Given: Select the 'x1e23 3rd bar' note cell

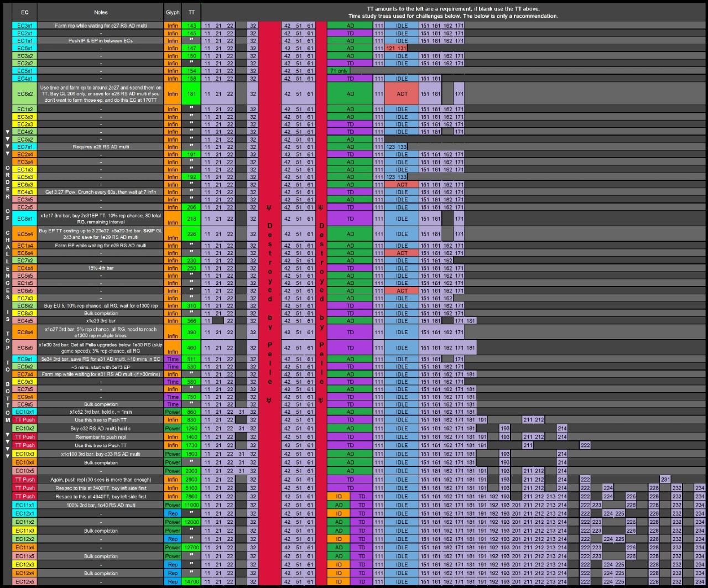Looking at the screenshot, I should click(101, 321).
